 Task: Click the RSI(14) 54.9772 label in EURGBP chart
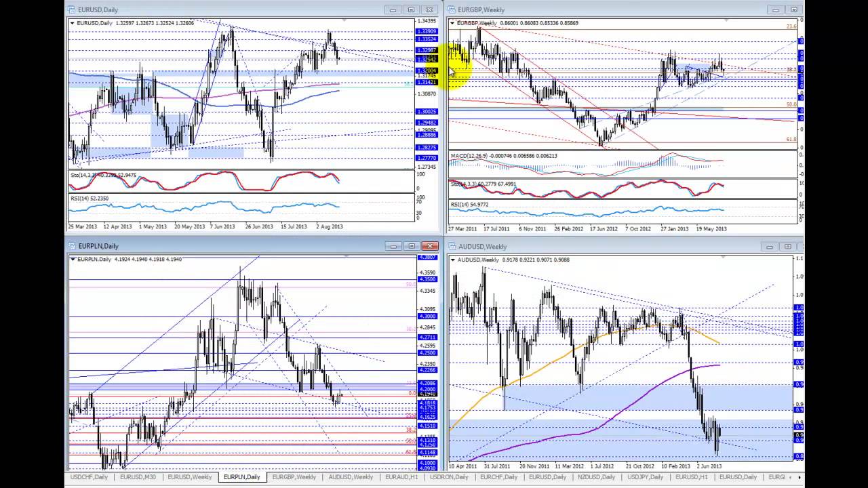[469, 205]
